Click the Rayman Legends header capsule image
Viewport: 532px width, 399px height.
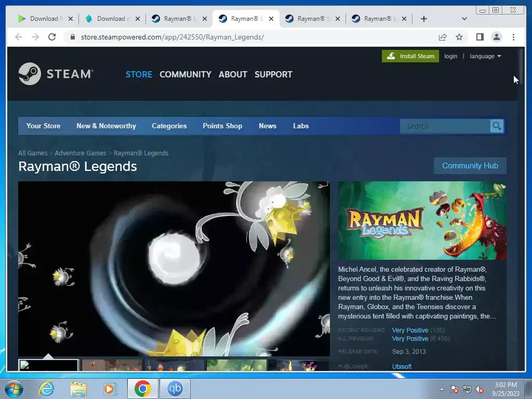(422, 220)
